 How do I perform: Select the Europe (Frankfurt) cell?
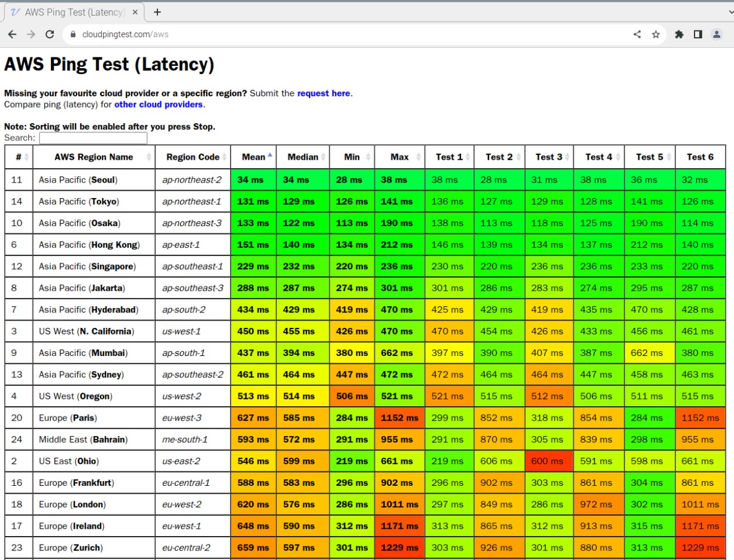[94, 483]
